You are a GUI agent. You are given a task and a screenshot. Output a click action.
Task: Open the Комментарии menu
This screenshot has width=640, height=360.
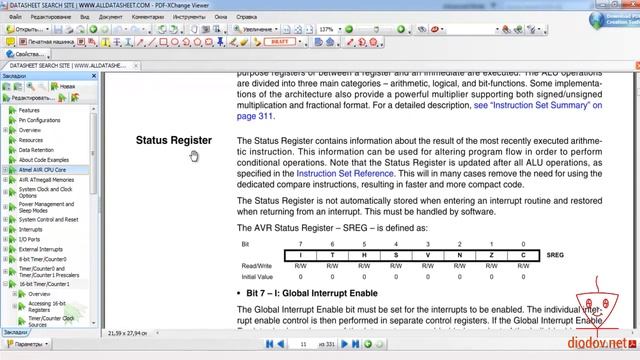click(x=148, y=17)
